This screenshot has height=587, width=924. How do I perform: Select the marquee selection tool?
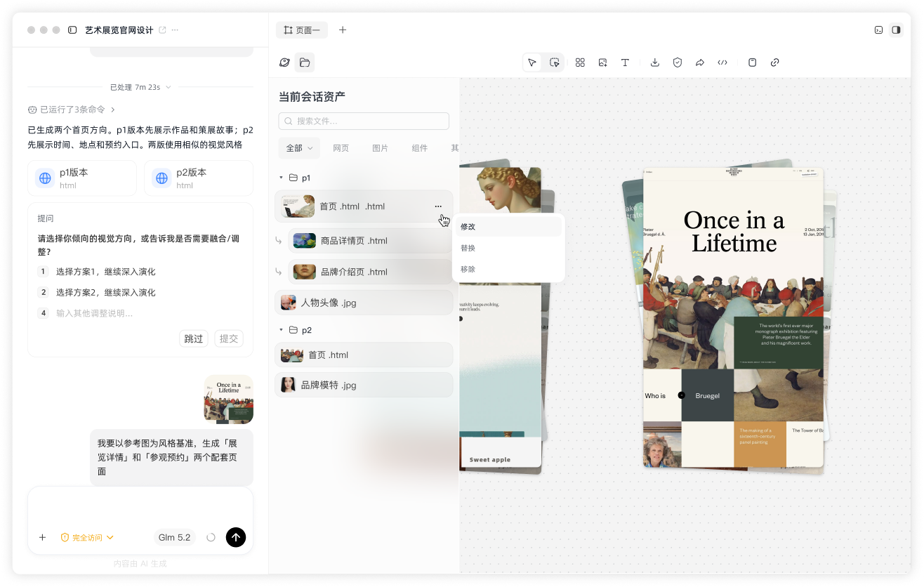554,62
